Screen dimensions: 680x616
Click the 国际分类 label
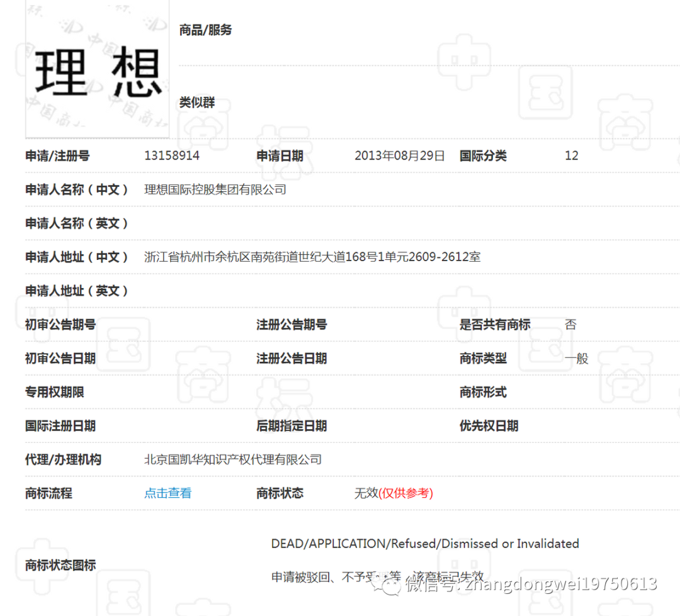pyautogui.click(x=483, y=155)
